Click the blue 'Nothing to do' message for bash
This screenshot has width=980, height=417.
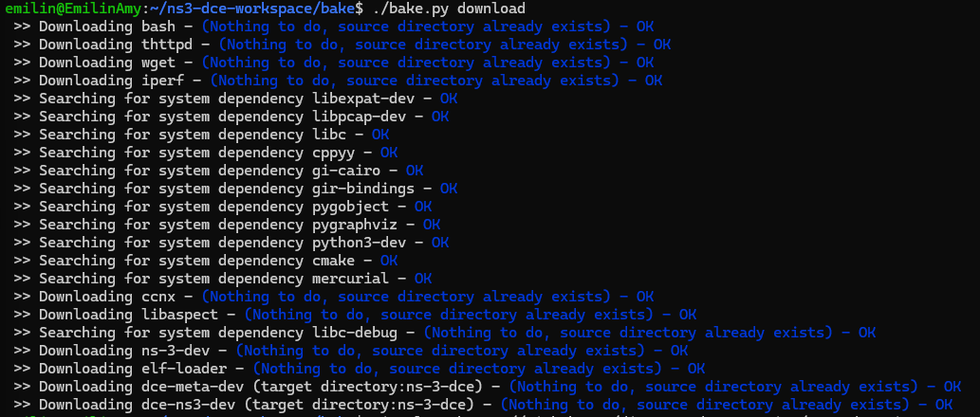coord(406,27)
